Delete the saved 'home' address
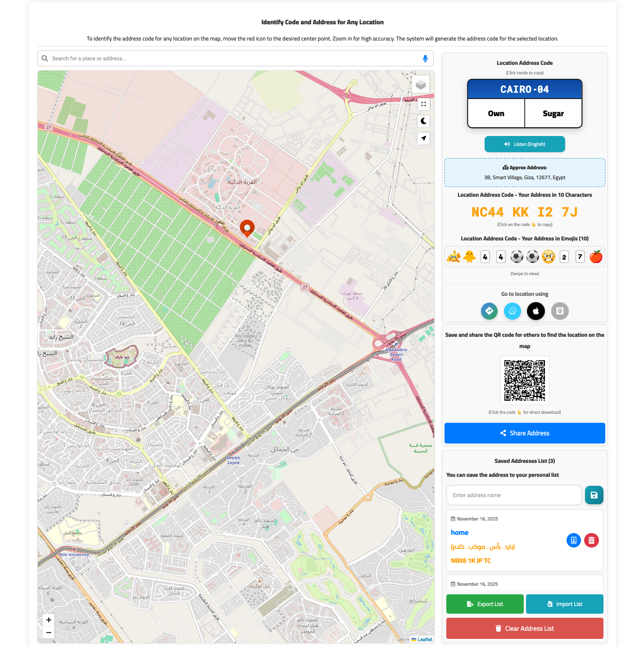This screenshot has width=644, height=647. (591, 540)
